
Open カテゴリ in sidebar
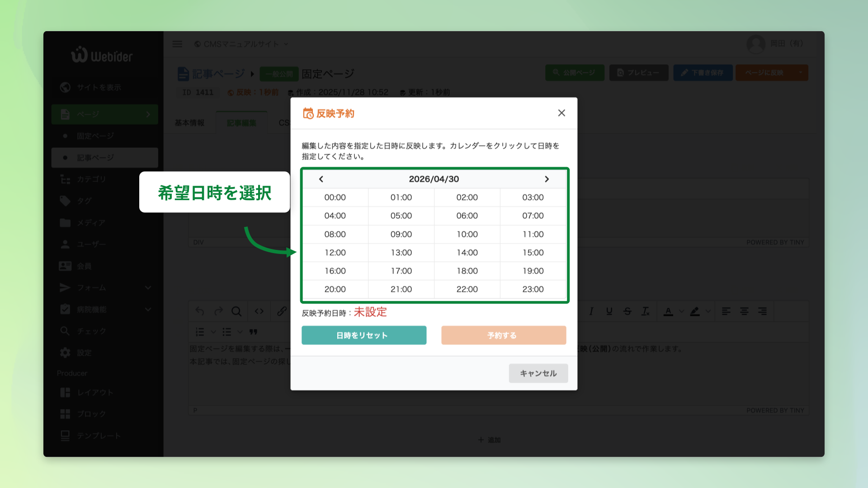click(x=105, y=179)
